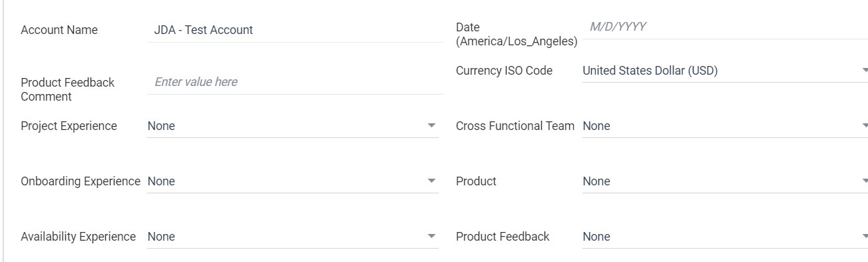Click the Product Feedback dropdown arrow
This screenshot has height=262, width=868.
coord(865,236)
